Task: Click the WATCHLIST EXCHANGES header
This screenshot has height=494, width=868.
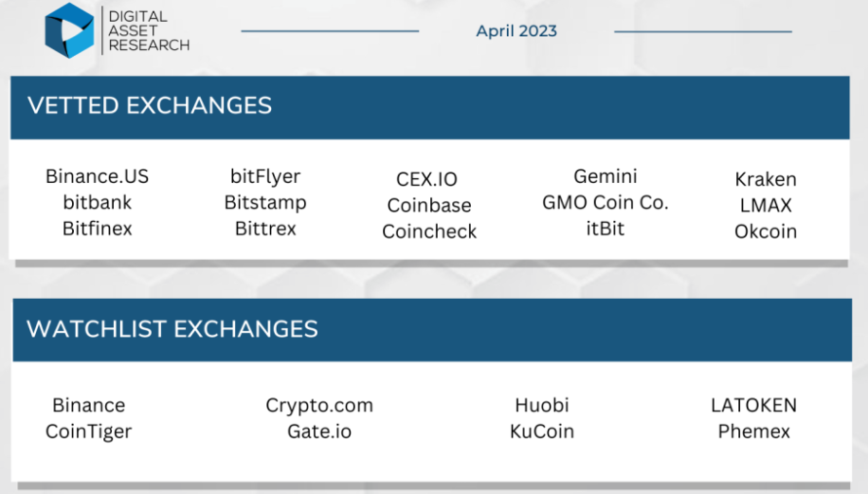Action: (172, 329)
